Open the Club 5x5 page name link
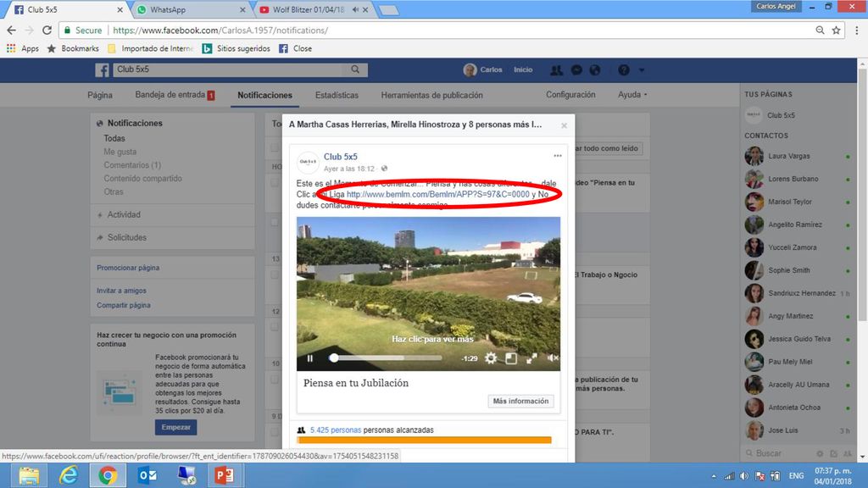The image size is (868, 488). tap(341, 157)
